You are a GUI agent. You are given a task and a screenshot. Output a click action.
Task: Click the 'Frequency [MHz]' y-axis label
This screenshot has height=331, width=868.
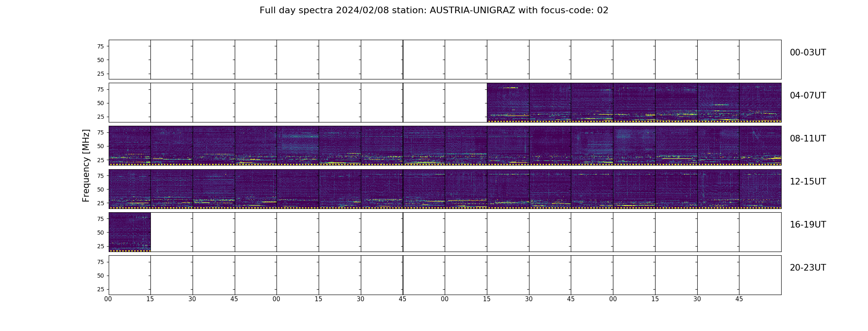point(86,165)
